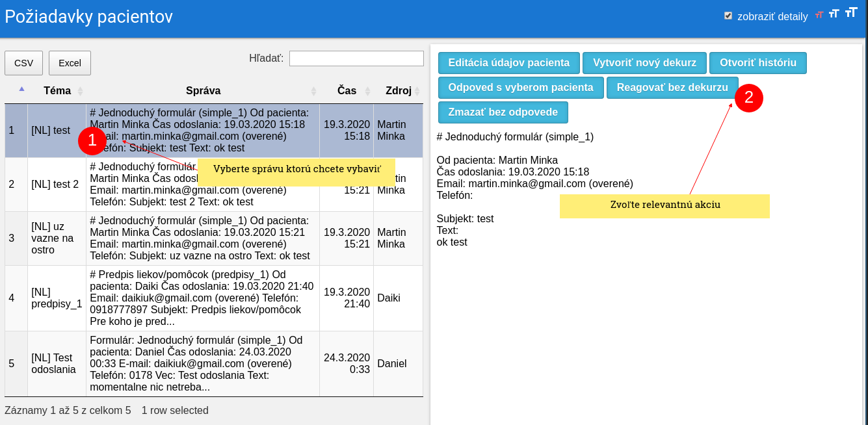This screenshot has width=868, height=425.
Task: Sort table by Zdroj column
Action: point(399,91)
